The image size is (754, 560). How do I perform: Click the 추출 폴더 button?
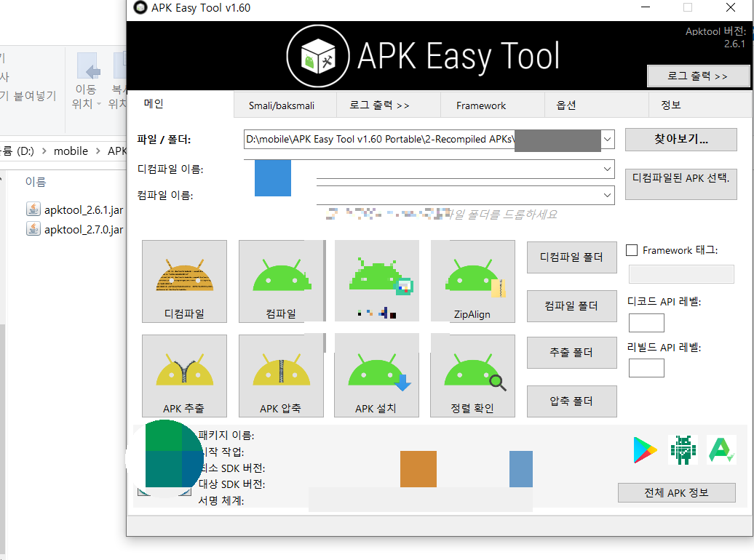[x=572, y=352]
